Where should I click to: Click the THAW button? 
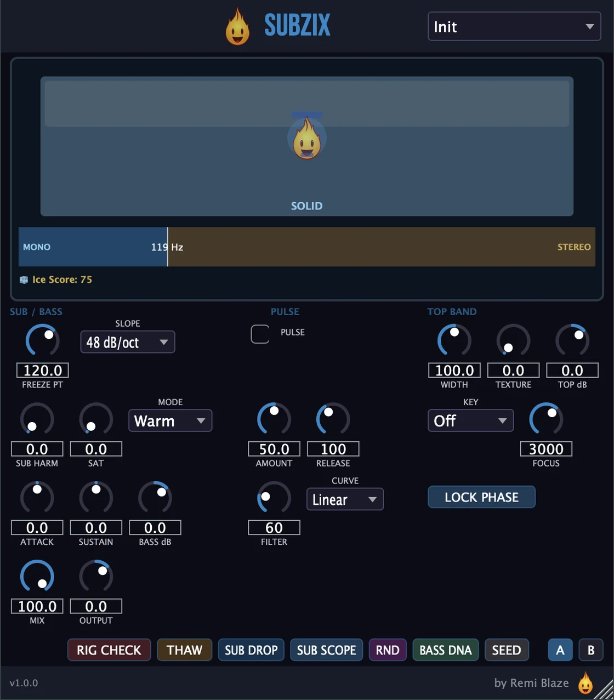(185, 650)
